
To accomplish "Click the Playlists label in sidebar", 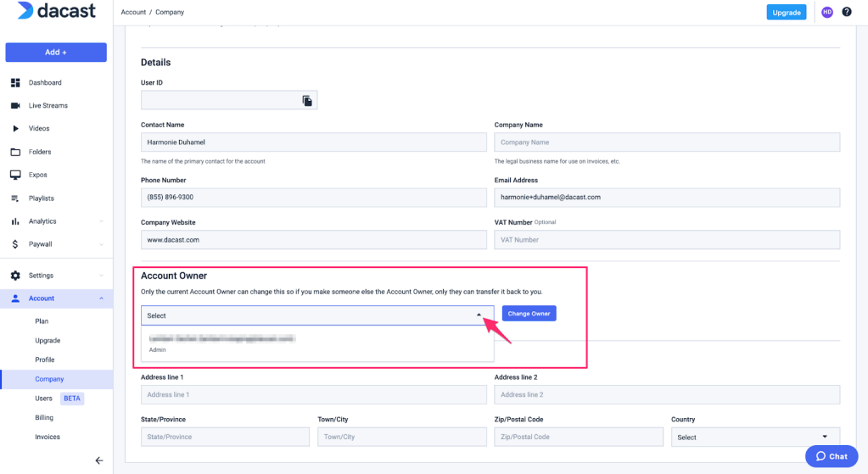I will [x=42, y=198].
